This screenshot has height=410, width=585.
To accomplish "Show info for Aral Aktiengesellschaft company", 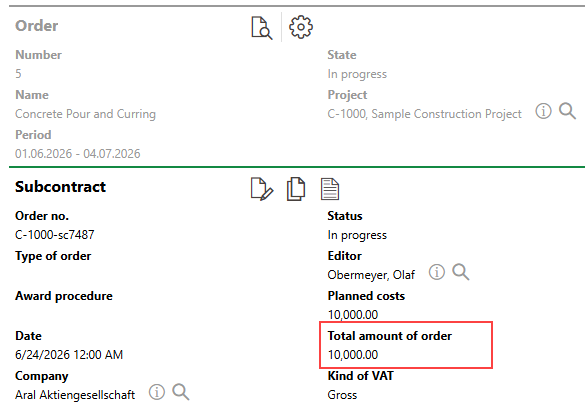I will pyautogui.click(x=157, y=392).
